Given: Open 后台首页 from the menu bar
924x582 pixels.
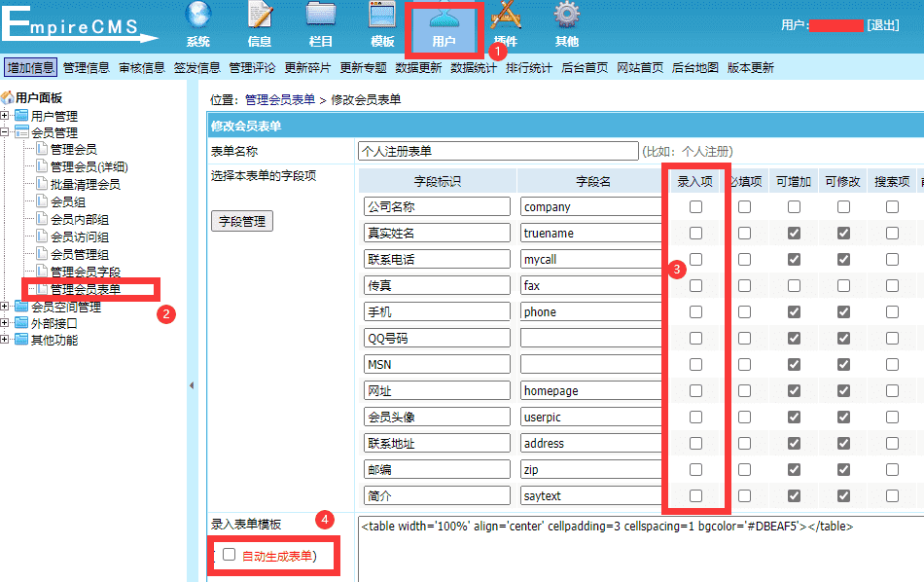Looking at the screenshot, I should coord(585,66).
